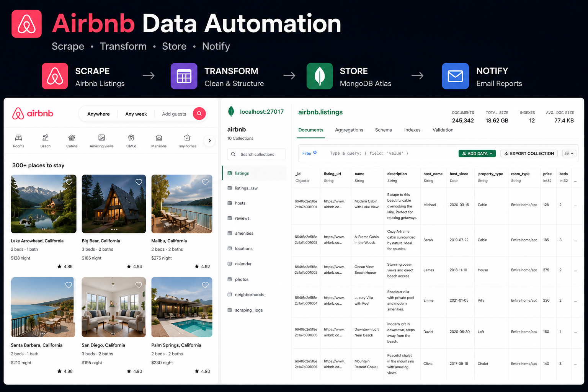Click the Anywhere search option
Viewport: 588px width, 392px height.
point(98,114)
